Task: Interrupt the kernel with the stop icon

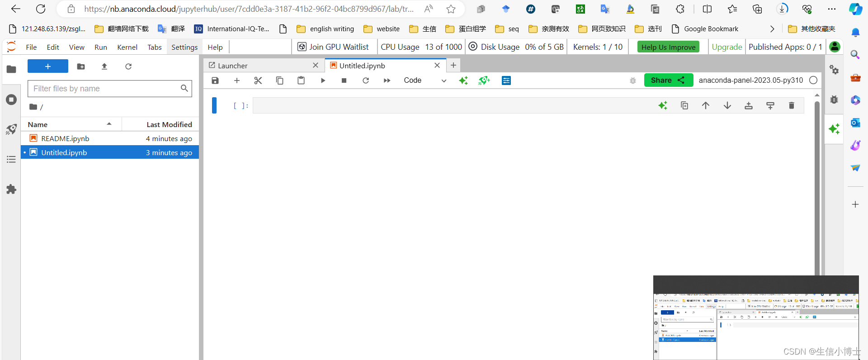Action: (x=344, y=81)
